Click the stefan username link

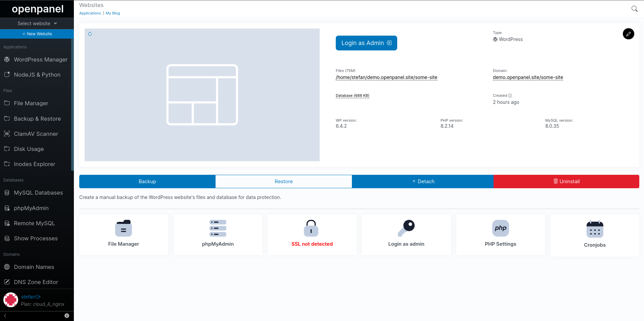[x=28, y=297]
